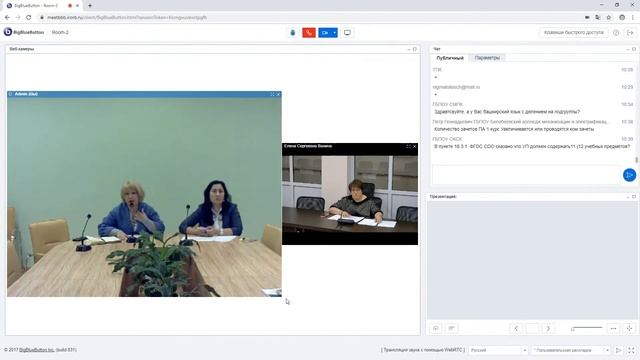Click the BigBlueButton logo in header
Viewport: 640px width, 360px height.
pyautogui.click(x=24, y=32)
